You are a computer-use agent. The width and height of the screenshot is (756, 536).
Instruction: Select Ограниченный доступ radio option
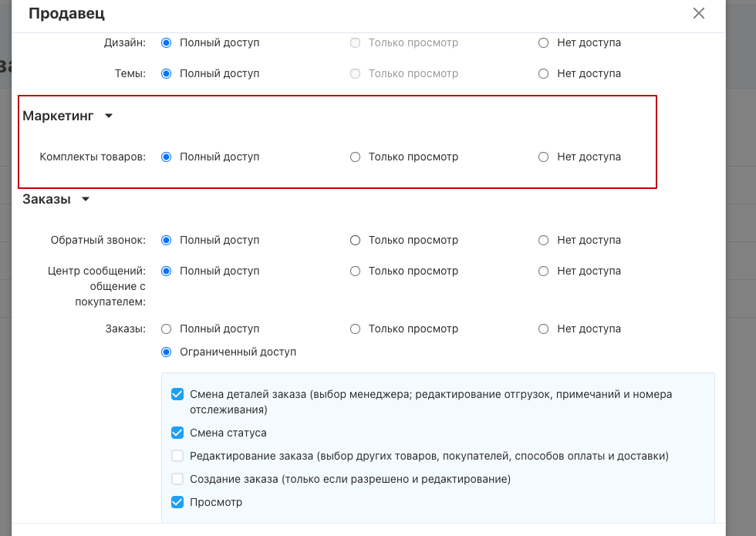(x=167, y=352)
